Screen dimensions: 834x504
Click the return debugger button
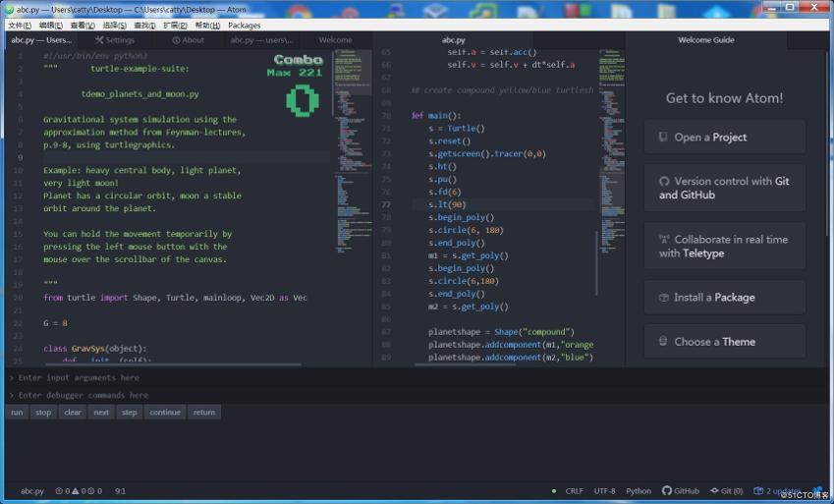[204, 412]
